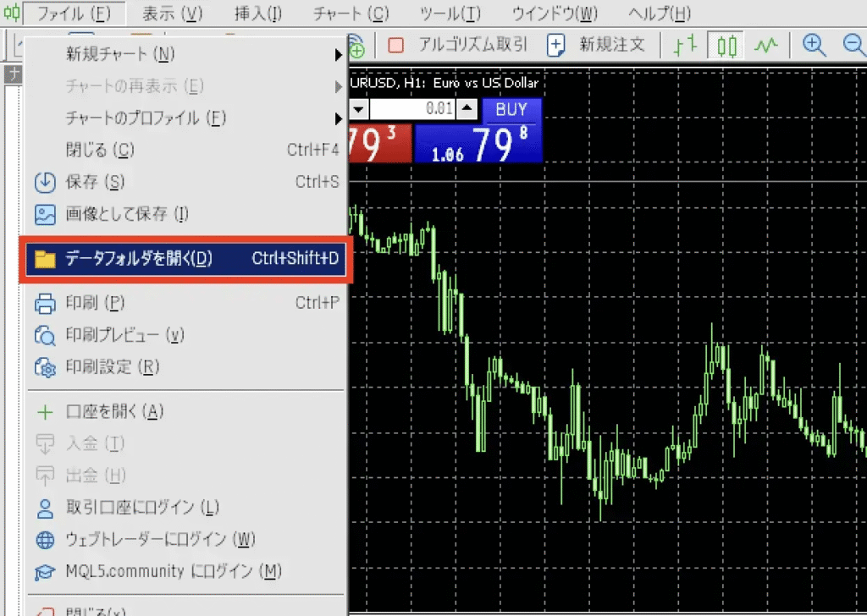Click the new order (新規注文) icon
This screenshot has height=616, width=867.
click(556, 45)
